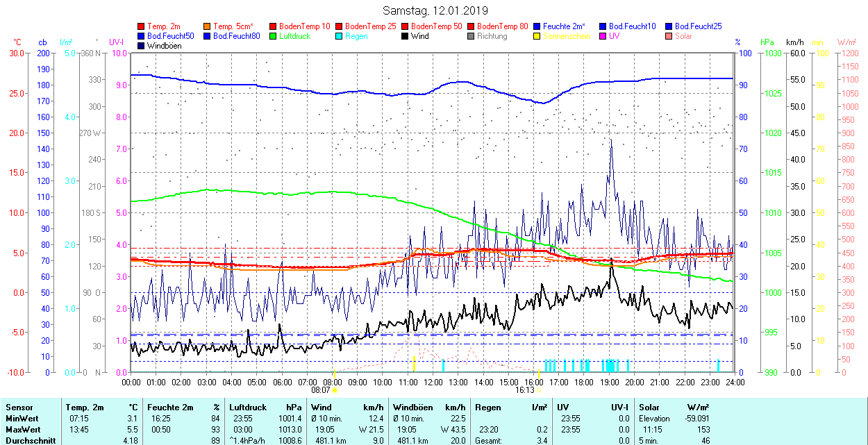Screen dimensions: 868x445
Task: Click the cyan Regen legend swatch
Action: click(340, 36)
